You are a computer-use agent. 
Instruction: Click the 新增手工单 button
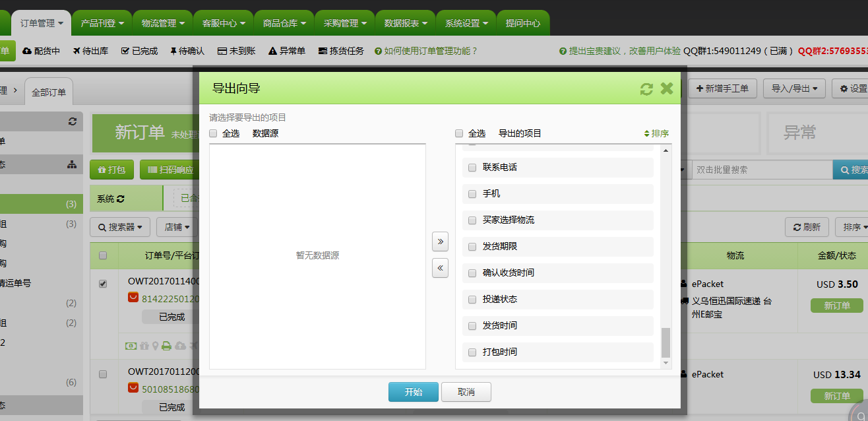click(722, 88)
